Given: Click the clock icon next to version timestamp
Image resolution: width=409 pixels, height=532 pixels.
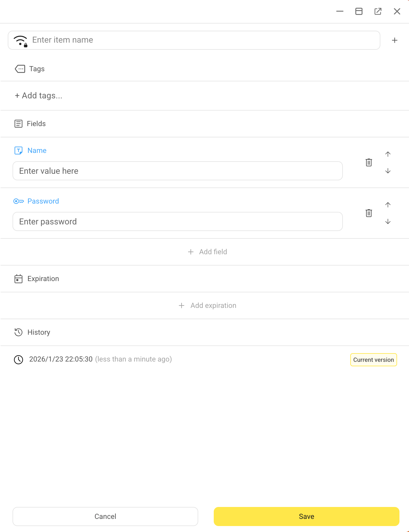Looking at the screenshot, I should click(x=18, y=359).
